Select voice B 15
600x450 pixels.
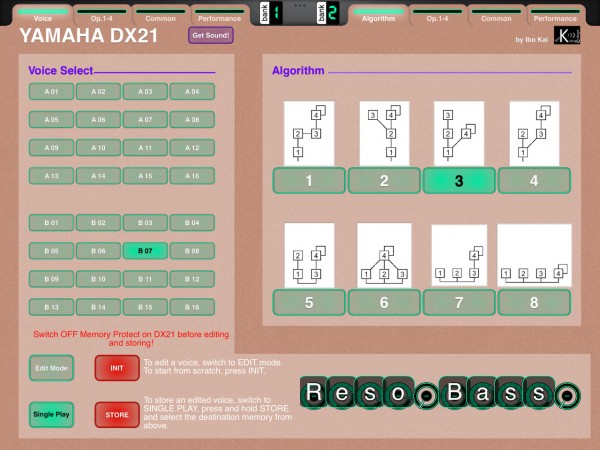[145, 307]
